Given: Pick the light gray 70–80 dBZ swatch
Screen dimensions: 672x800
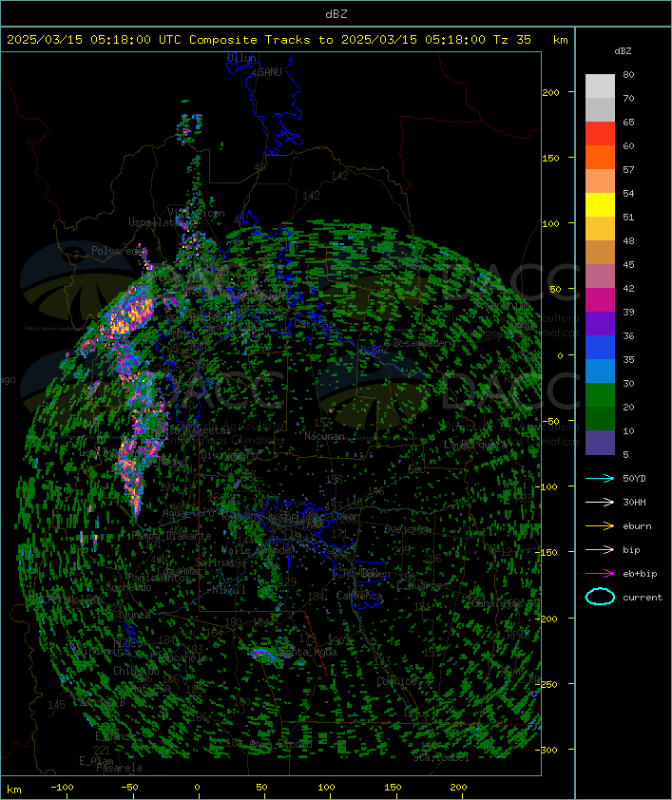Looking at the screenshot, I should pos(600,86).
